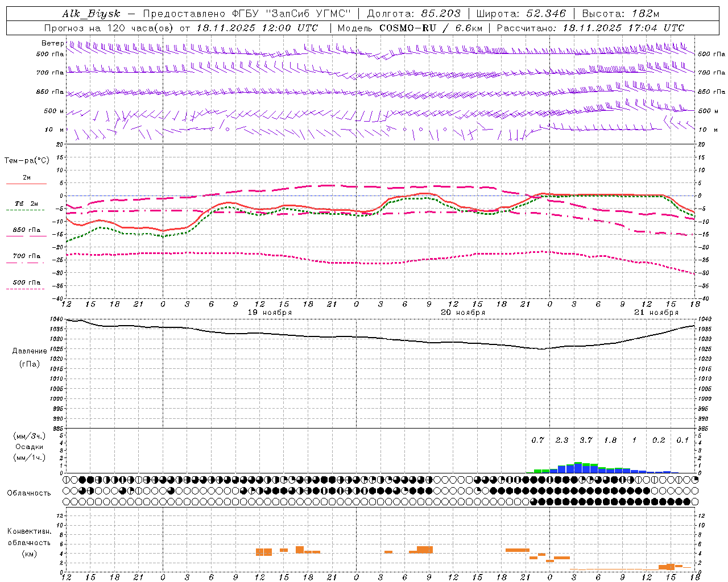Viewport: 728px width, 582px height.
Task: Click the Высота: 182м value
Action: coord(621,14)
